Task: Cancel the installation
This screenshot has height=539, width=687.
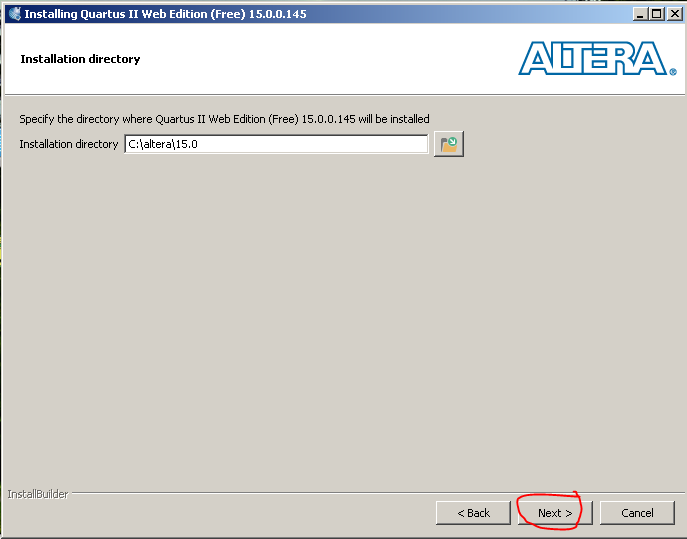Action: click(637, 513)
